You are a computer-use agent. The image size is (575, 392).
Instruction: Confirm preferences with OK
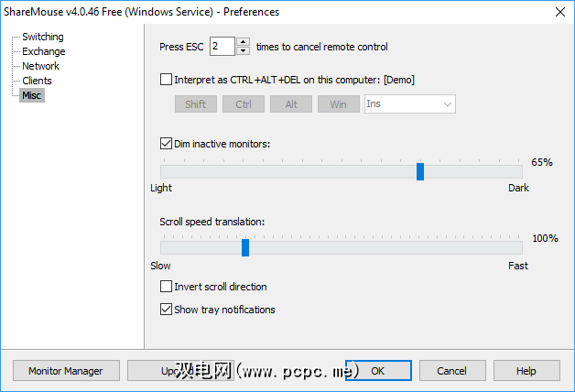pos(378,371)
